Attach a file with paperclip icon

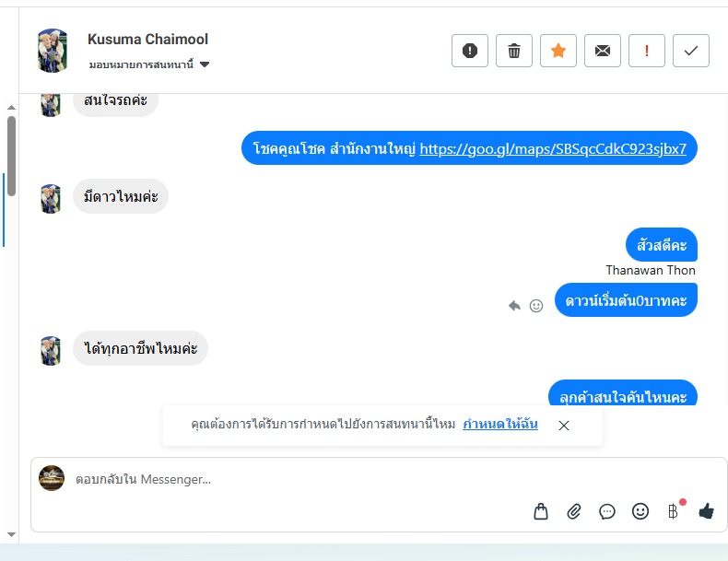click(574, 511)
